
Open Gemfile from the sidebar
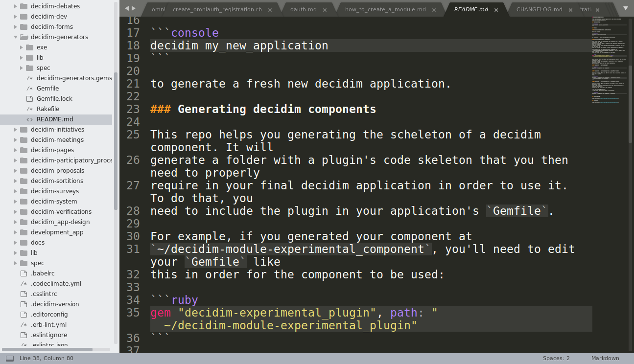[47, 89]
